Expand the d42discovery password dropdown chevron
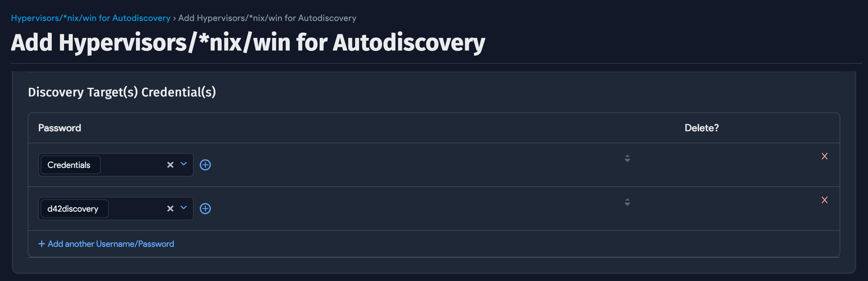This screenshot has height=281, width=868. click(184, 208)
